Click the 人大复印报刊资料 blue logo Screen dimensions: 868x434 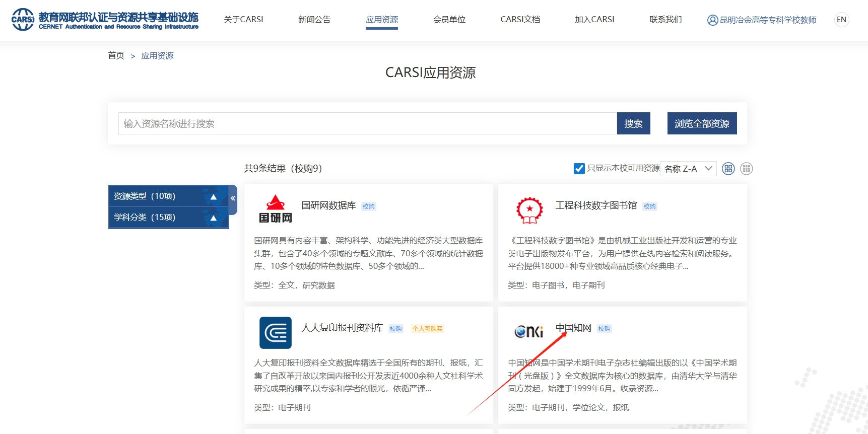[x=276, y=333]
